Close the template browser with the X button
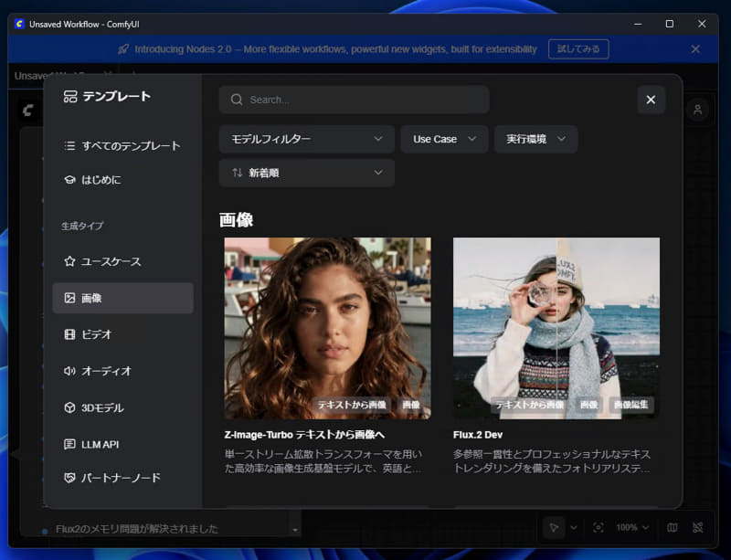This screenshot has width=731, height=560. tap(651, 100)
